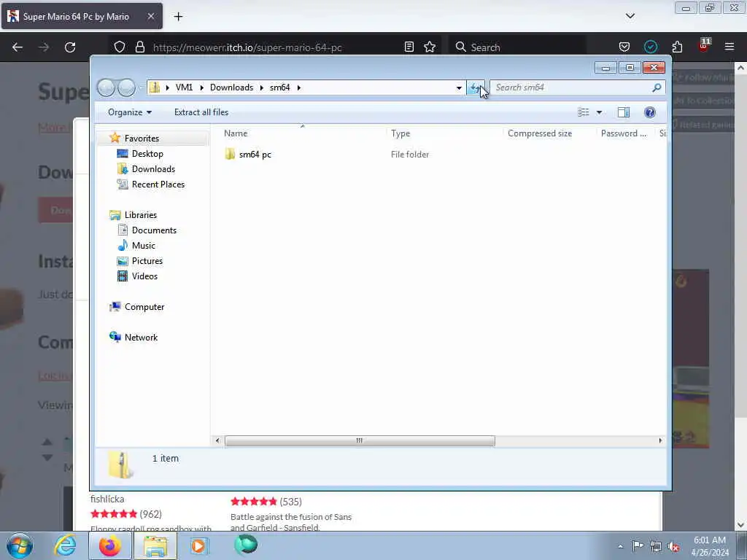Screen dimensions: 747x560
Task: Open Firefox hamburger menu
Action: (x=729, y=47)
